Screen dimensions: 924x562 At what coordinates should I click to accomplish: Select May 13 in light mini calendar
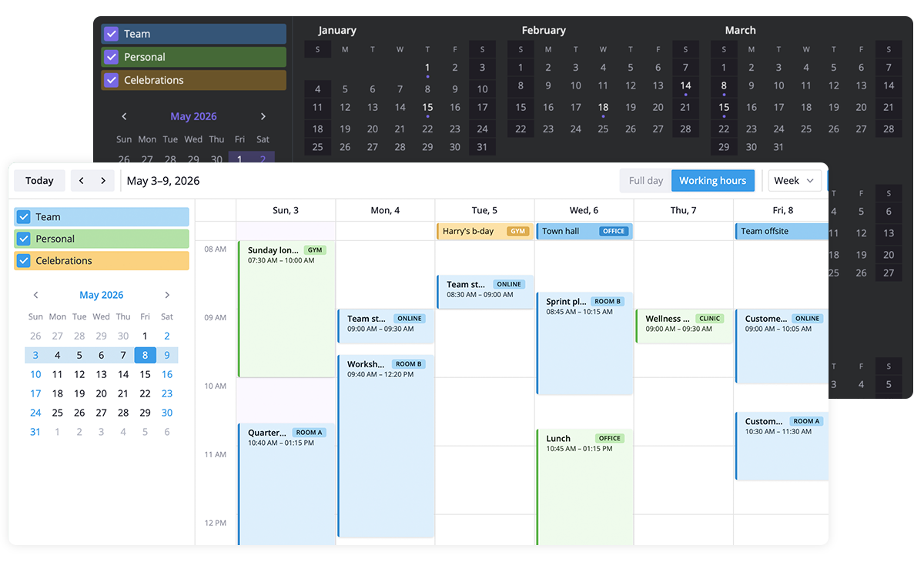pos(101,374)
